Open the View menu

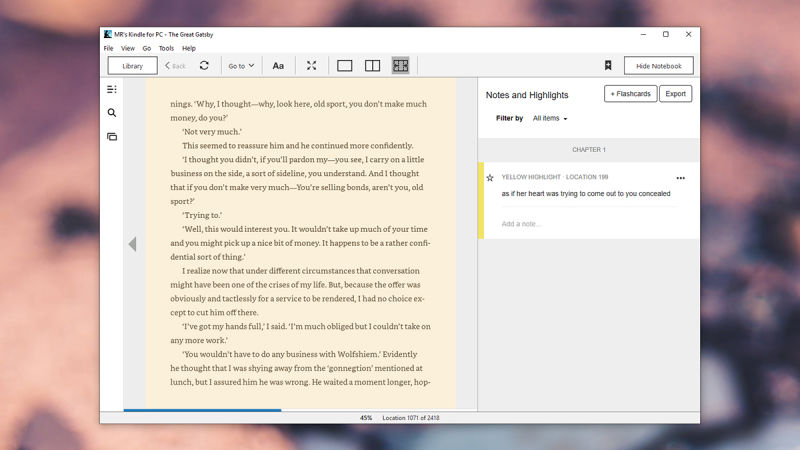pos(128,48)
